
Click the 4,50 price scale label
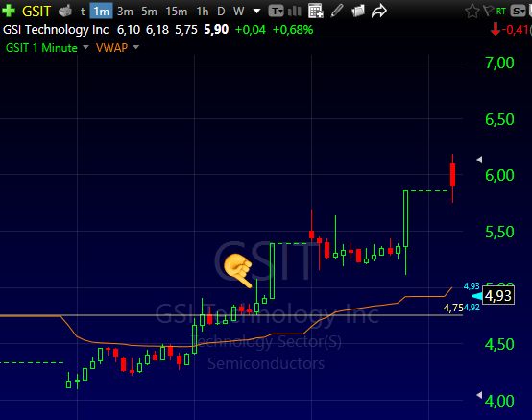point(499,344)
